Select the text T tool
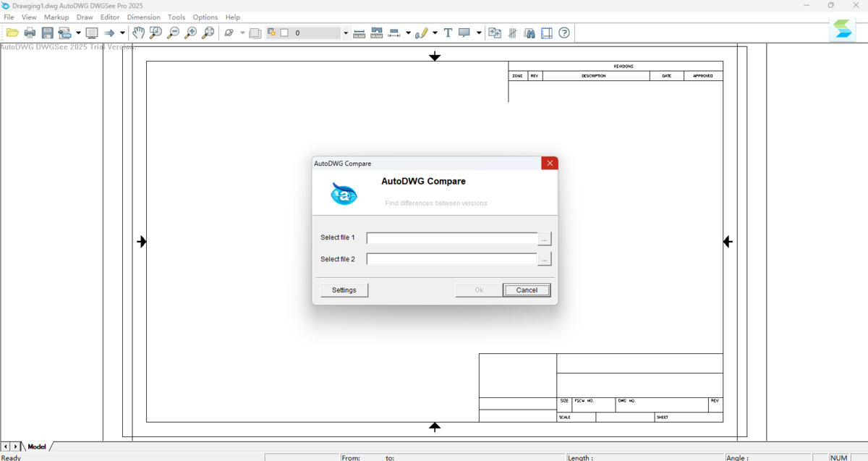The width and height of the screenshot is (868, 461). (448, 33)
